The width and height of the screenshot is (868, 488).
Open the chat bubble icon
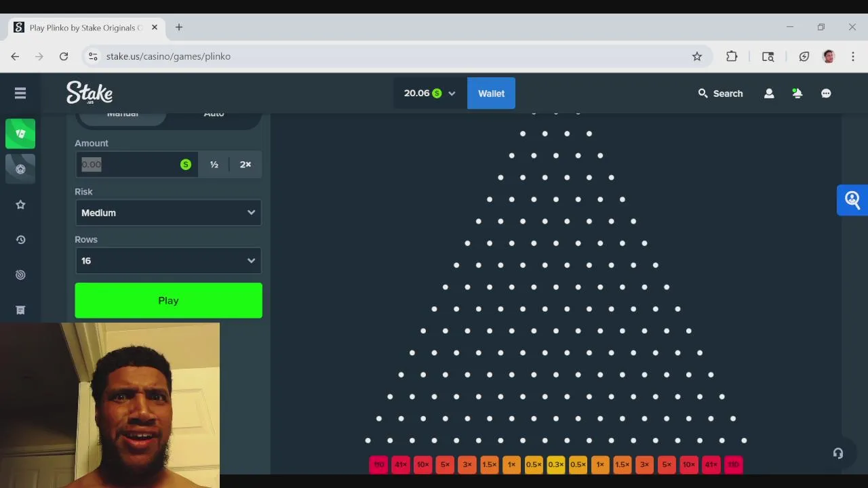pos(826,94)
